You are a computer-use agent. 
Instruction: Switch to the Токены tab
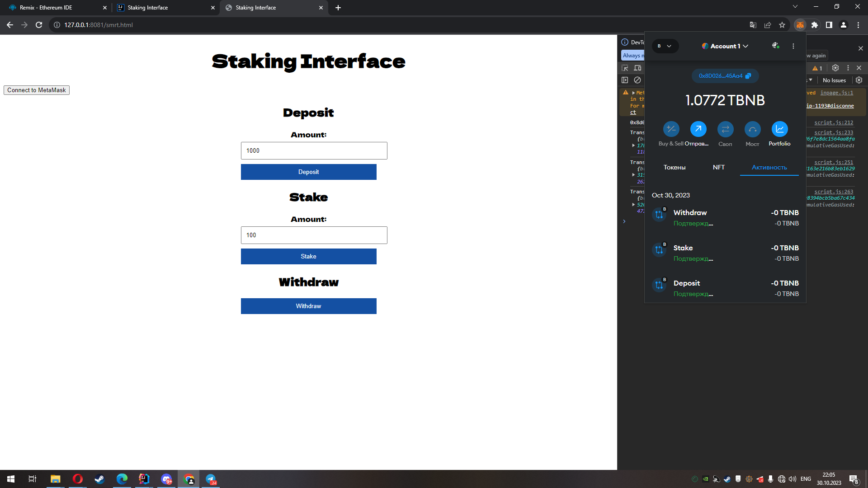point(674,167)
